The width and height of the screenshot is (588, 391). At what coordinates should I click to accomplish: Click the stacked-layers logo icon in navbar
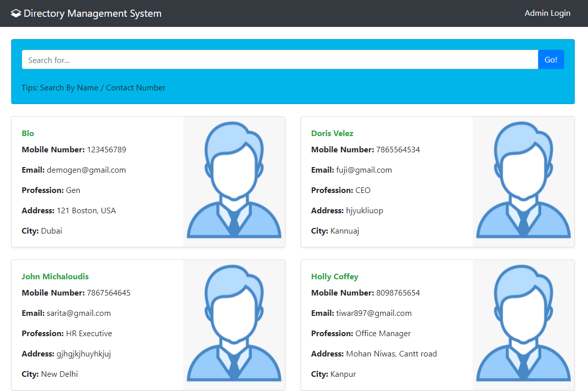[x=16, y=13]
